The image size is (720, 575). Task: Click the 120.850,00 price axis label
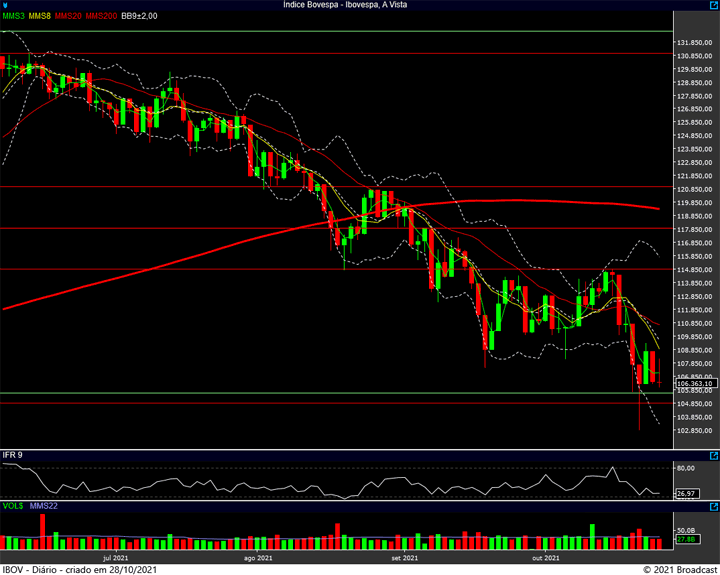(695, 190)
